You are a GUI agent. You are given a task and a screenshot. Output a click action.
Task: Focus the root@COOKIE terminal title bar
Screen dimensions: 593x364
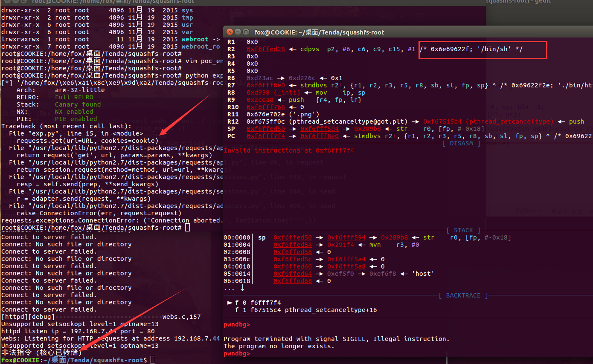coord(113,2)
